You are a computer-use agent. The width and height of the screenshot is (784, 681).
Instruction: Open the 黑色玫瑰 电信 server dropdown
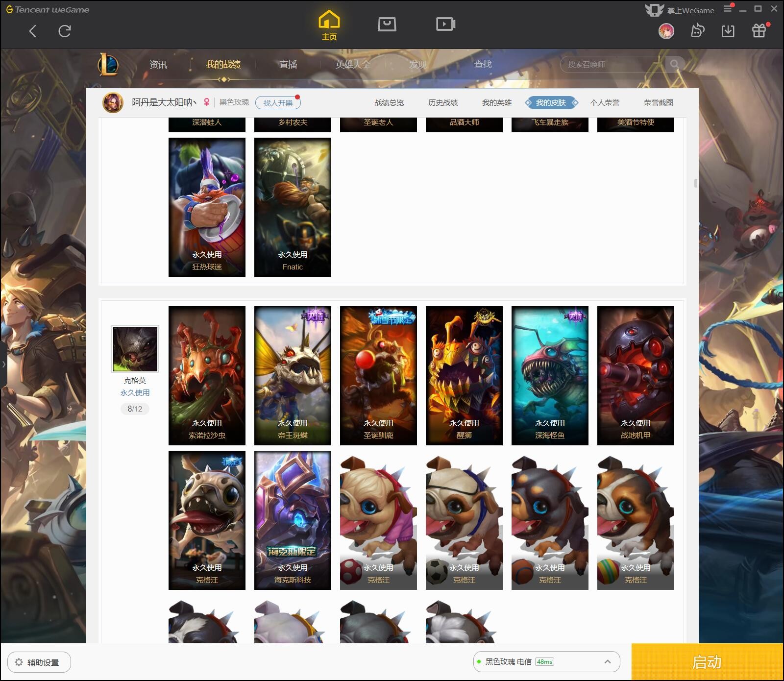point(546,661)
